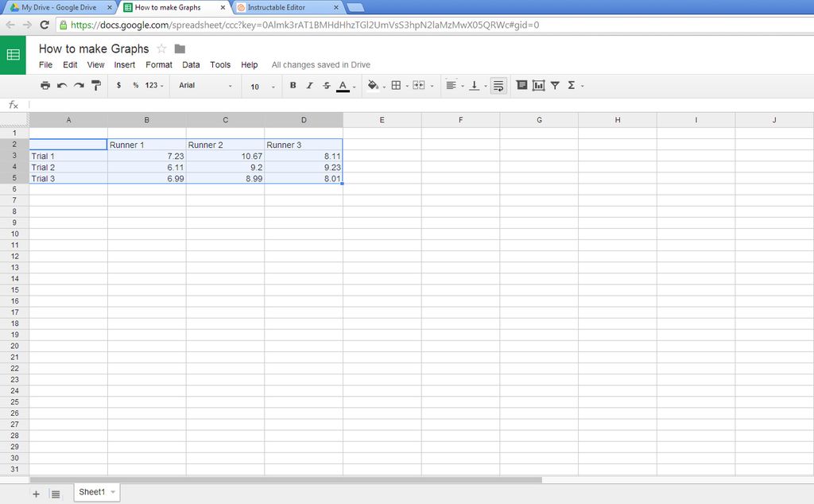Image resolution: width=814 pixels, height=504 pixels.
Task: Click the horizontal scrollbar
Action: (x=285, y=480)
